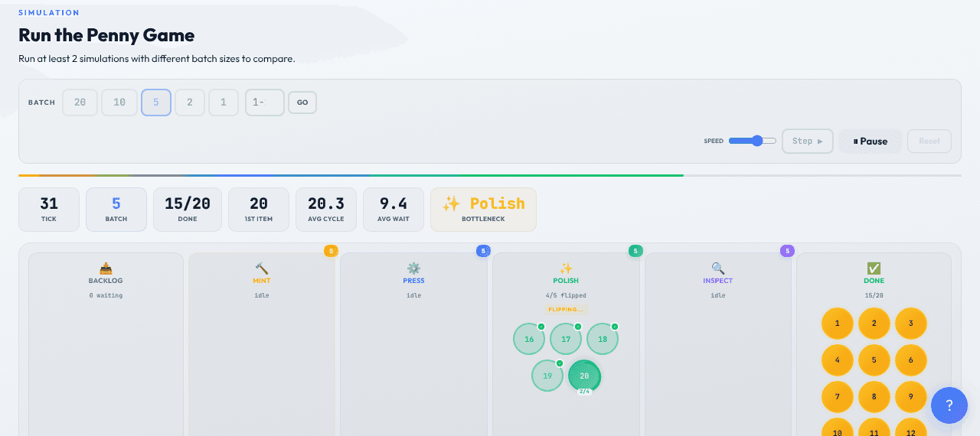This screenshot has width=980, height=436.
Task: Click the Polish bottleneck card
Action: point(483,209)
